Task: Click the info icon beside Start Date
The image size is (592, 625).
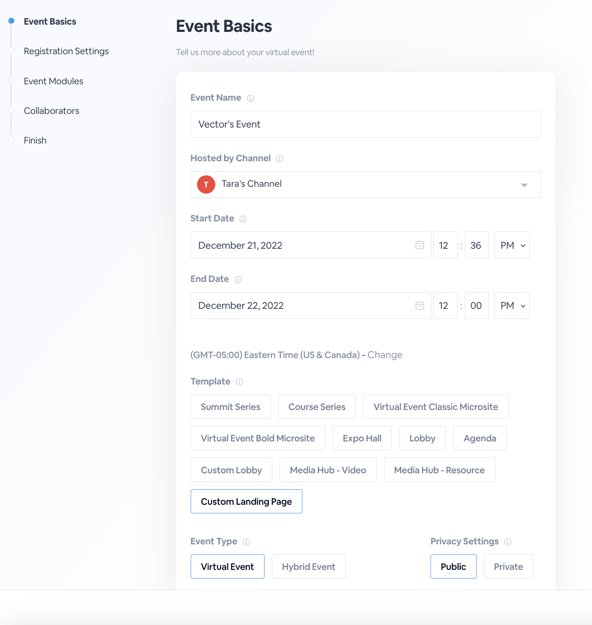Action: click(x=243, y=219)
